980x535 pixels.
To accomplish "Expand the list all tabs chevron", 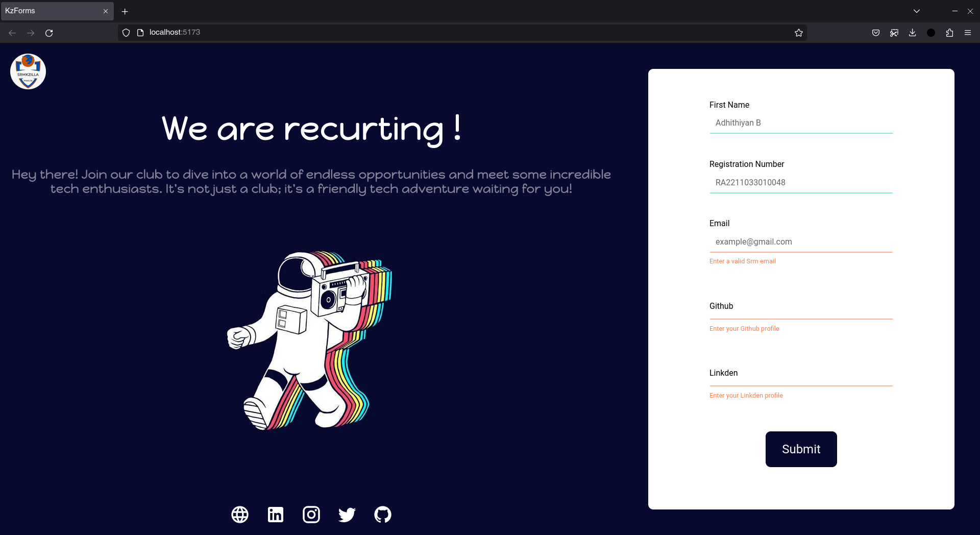I will (917, 11).
